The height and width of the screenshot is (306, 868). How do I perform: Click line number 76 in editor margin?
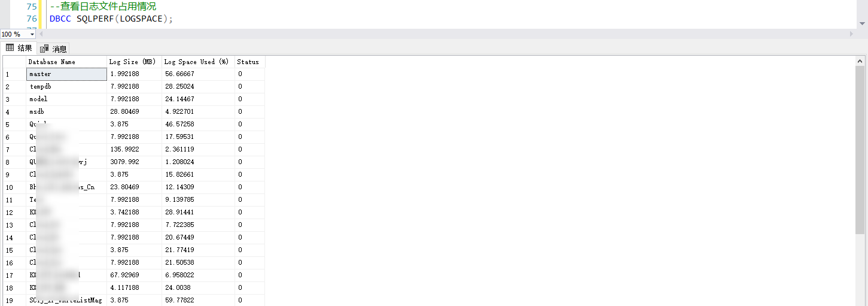32,19
